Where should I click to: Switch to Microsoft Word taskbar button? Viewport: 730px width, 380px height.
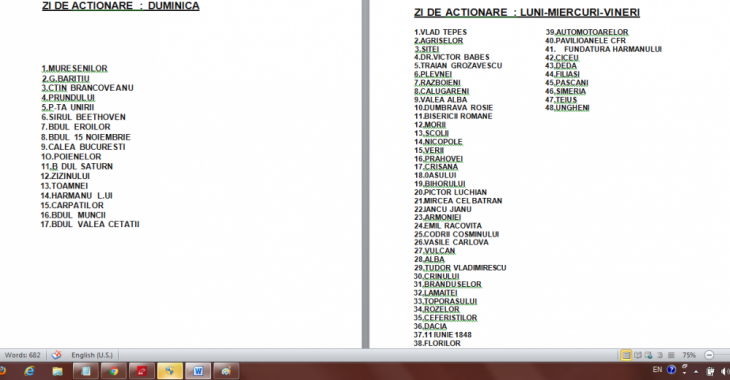point(198,371)
